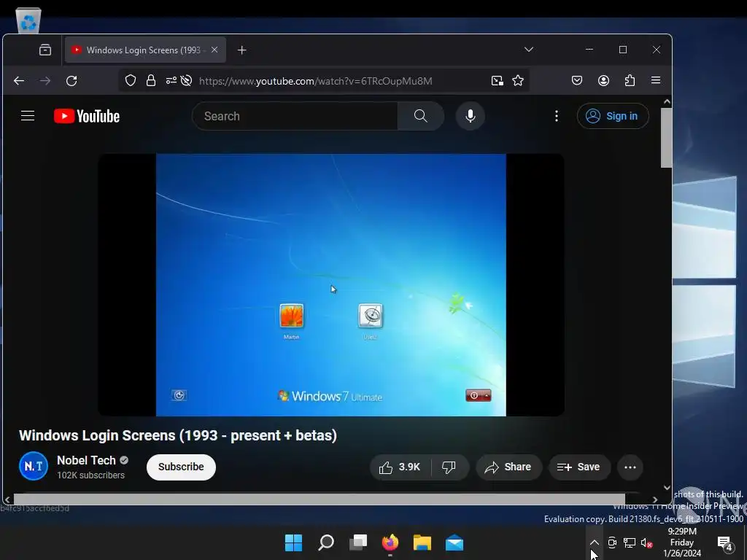
Task: Click the YouTube Search box
Action: point(295,116)
